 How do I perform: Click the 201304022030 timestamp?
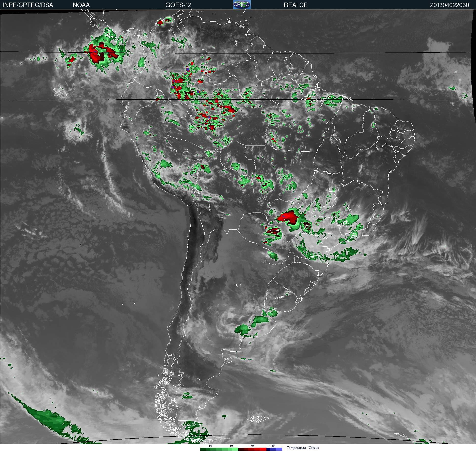tap(450, 5)
